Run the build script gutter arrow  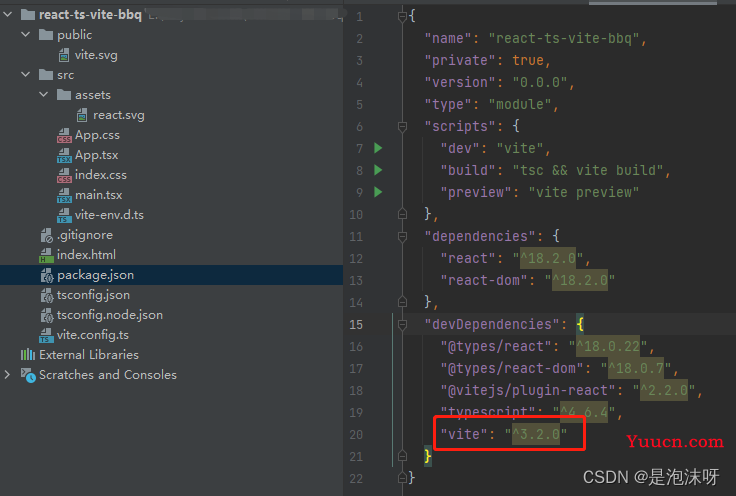tap(378, 170)
